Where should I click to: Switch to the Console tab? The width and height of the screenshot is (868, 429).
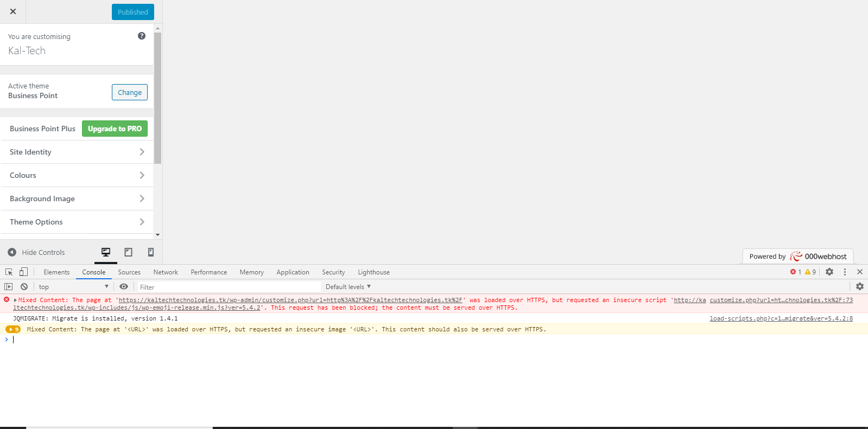pyautogui.click(x=94, y=272)
